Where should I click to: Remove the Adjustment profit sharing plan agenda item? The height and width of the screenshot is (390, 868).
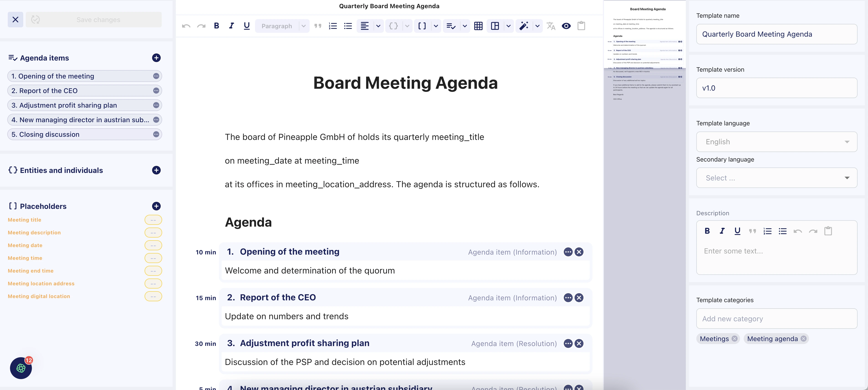click(x=579, y=344)
